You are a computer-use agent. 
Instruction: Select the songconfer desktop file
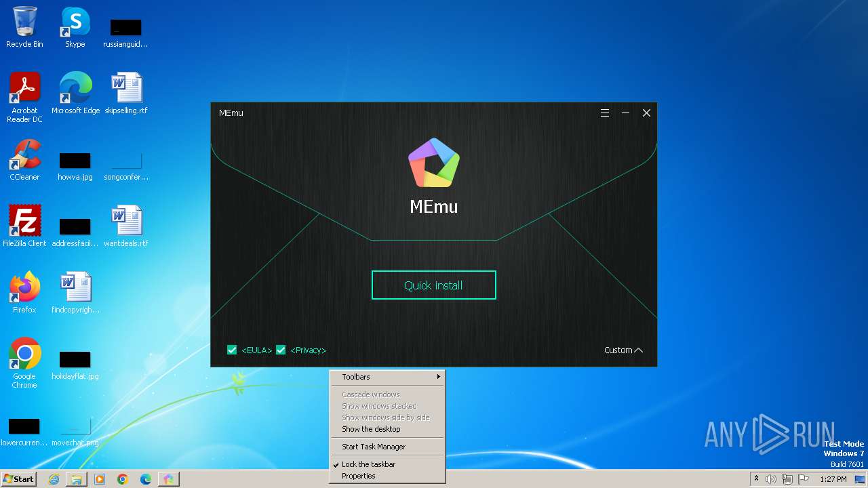pos(126,166)
